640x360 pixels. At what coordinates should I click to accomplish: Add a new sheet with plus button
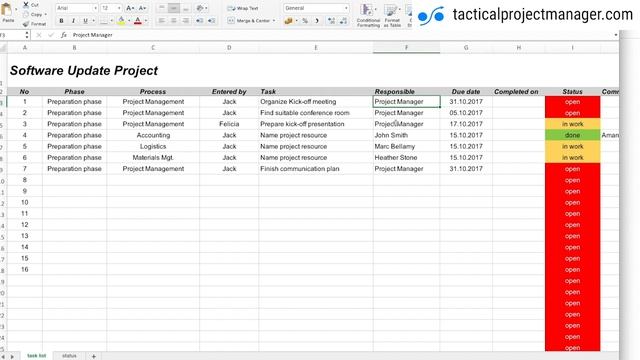point(93,356)
